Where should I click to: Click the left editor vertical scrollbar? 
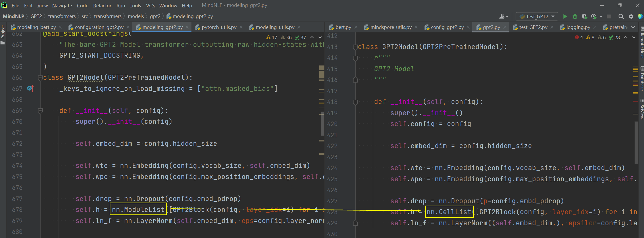coord(322,124)
